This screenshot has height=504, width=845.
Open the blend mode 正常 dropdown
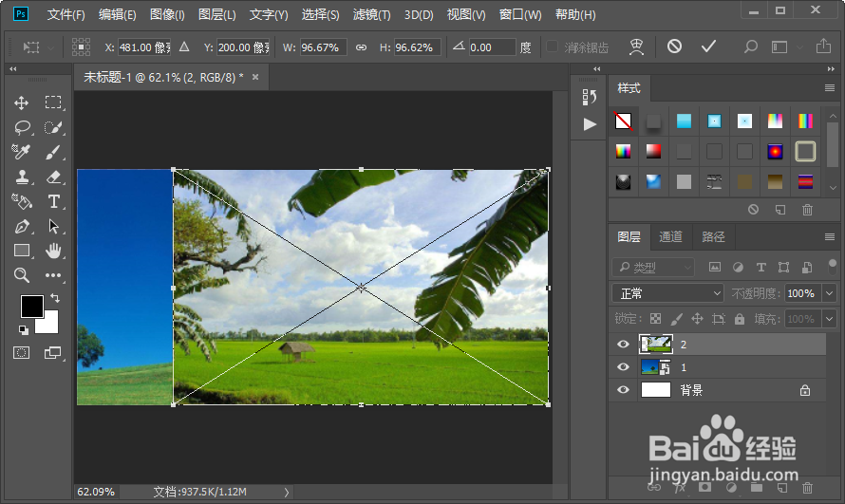click(667, 293)
